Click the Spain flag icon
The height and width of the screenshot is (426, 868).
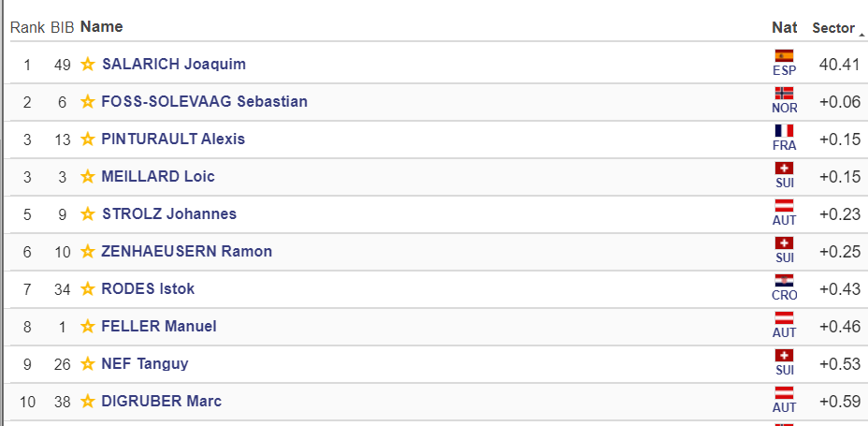(785, 56)
